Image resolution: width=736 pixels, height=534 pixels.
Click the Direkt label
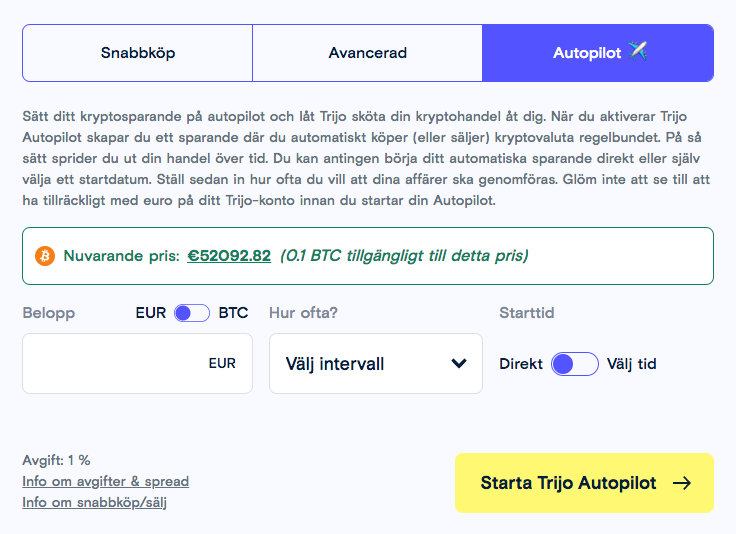click(x=521, y=364)
